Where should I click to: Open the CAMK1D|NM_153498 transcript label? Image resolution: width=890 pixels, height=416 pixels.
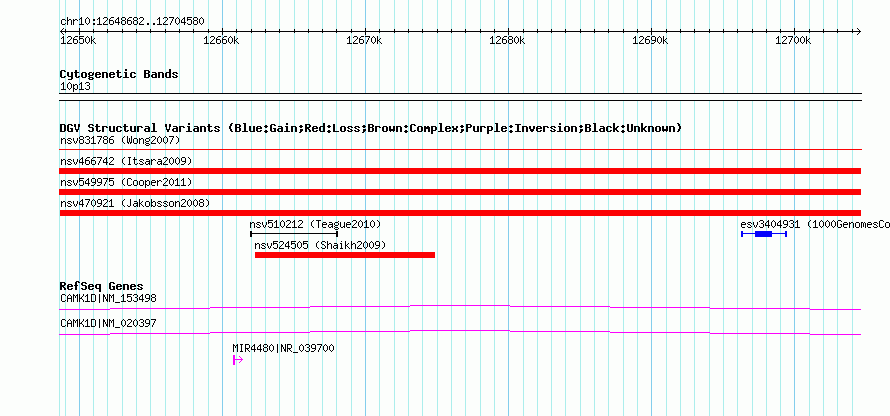[108, 298]
